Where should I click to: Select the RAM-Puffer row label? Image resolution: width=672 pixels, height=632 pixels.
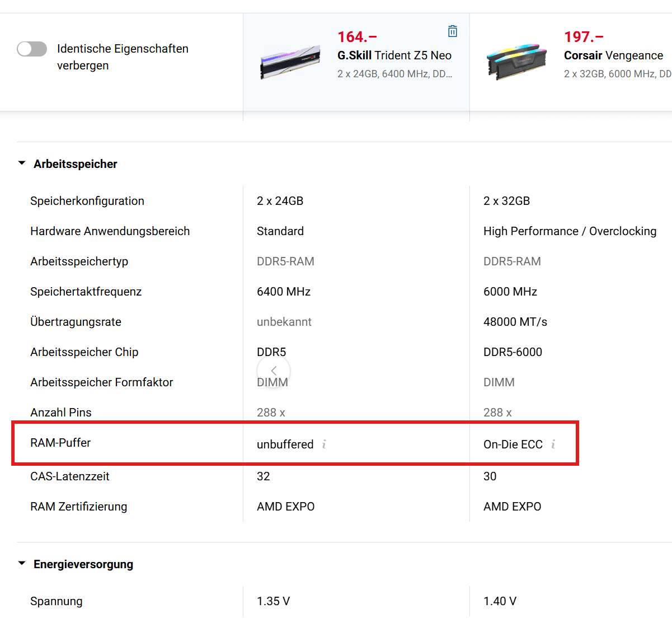[60, 443]
